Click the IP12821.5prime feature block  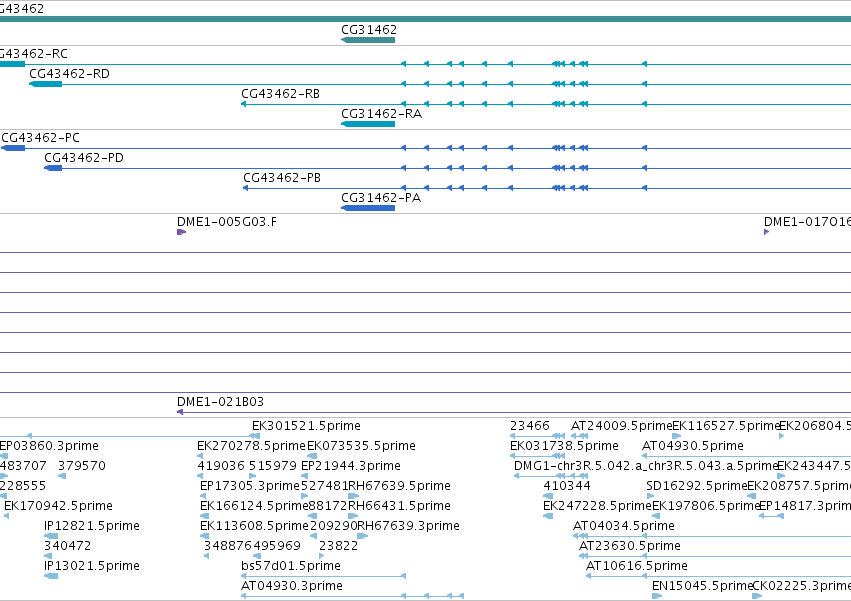pos(51,537)
